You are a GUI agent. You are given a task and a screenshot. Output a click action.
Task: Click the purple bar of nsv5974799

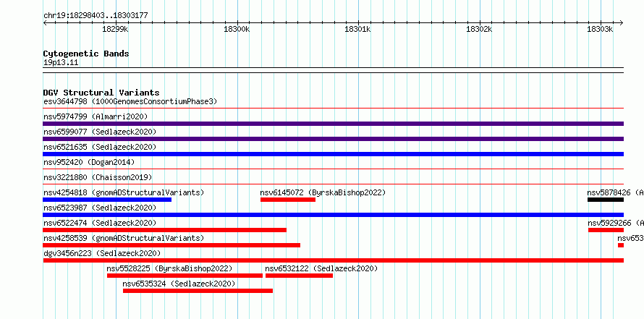(x=333, y=124)
